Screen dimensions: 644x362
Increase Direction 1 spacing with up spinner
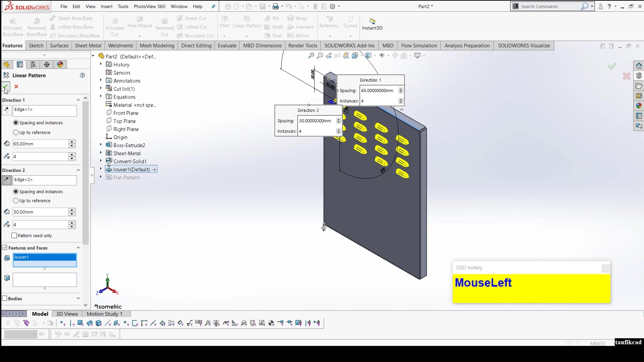pyautogui.click(x=71, y=142)
